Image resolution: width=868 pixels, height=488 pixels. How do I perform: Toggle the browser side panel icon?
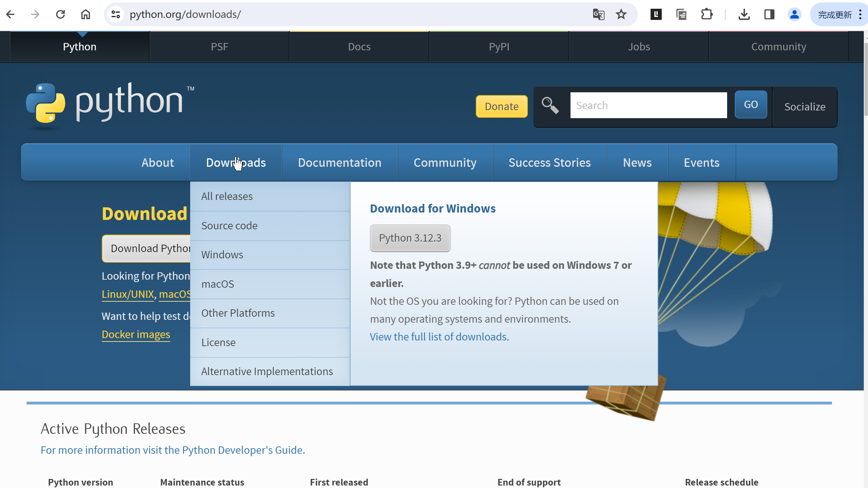[x=769, y=14]
